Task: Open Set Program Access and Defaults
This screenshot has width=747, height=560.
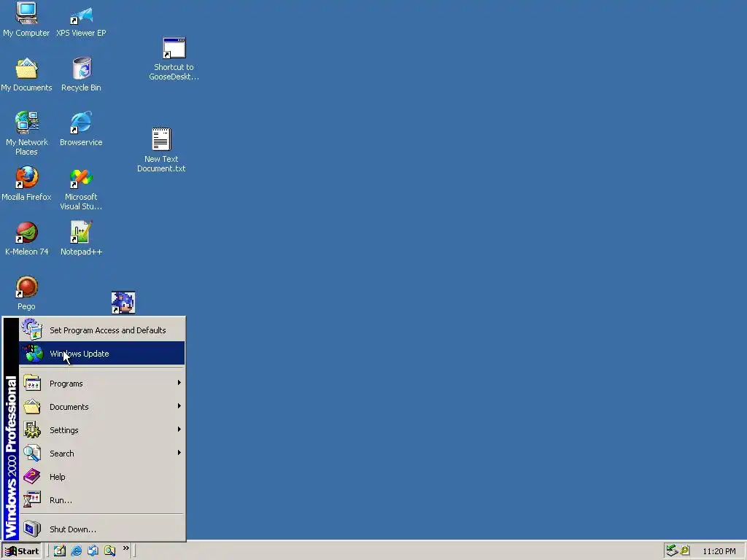Action: (x=101, y=330)
